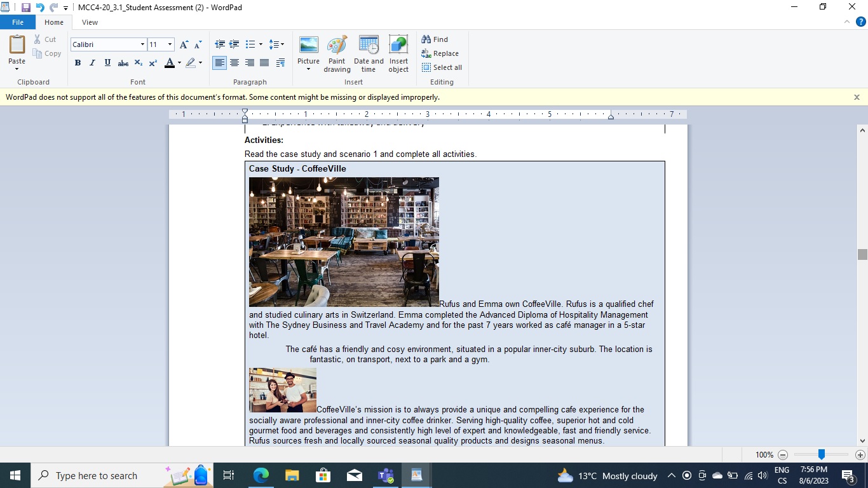The width and height of the screenshot is (868, 488).
Task: Enable center text alignment
Action: (234, 63)
